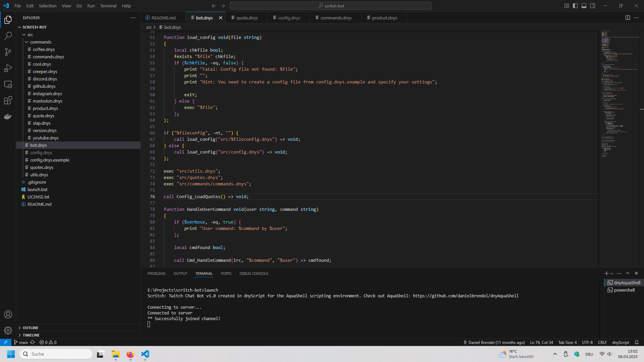Open terminal panel more actions
Screen dimensions: 644x362
coord(619,274)
